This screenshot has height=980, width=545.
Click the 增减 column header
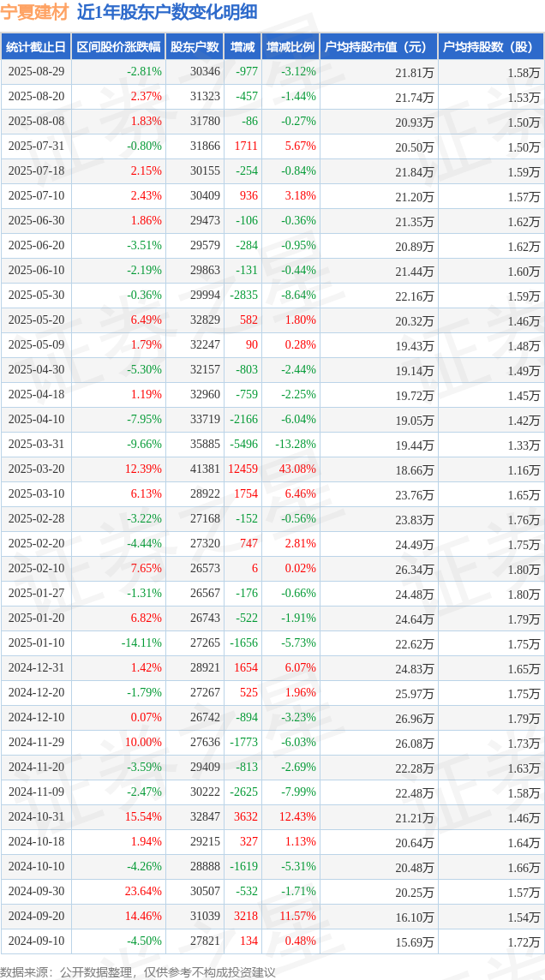point(243,47)
